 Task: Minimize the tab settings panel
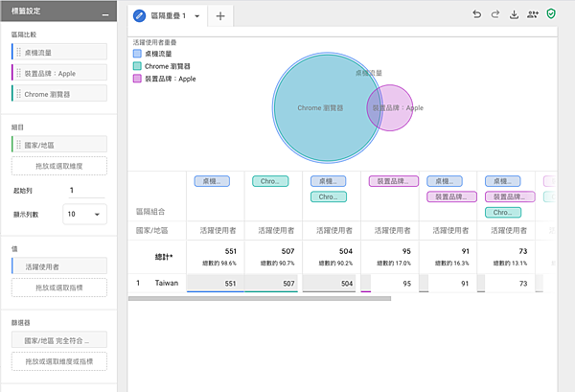coord(105,14)
